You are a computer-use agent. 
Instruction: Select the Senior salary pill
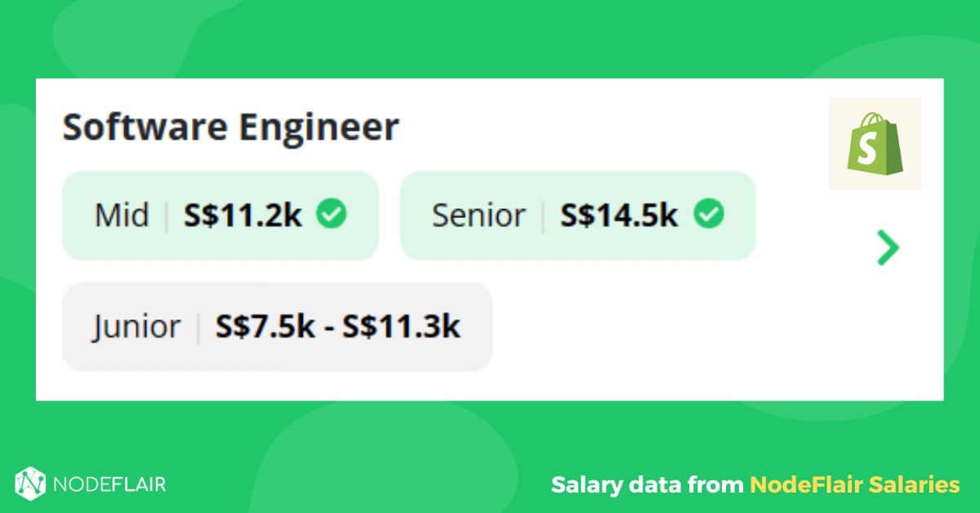(577, 216)
